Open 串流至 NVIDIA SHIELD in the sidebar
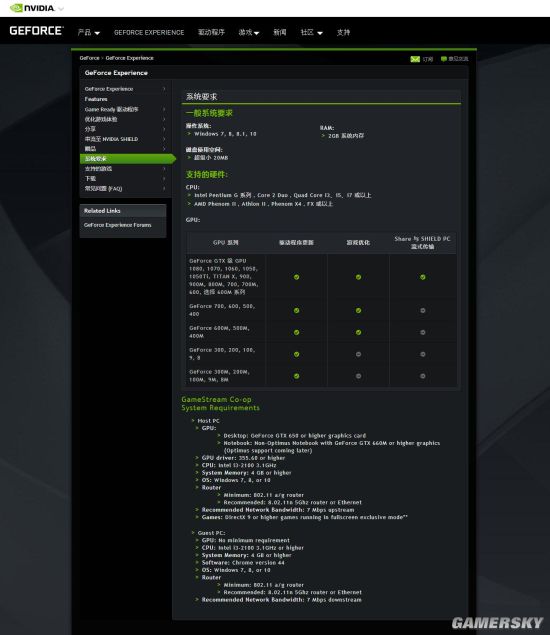The width and height of the screenshot is (550, 635). point(111,139)
